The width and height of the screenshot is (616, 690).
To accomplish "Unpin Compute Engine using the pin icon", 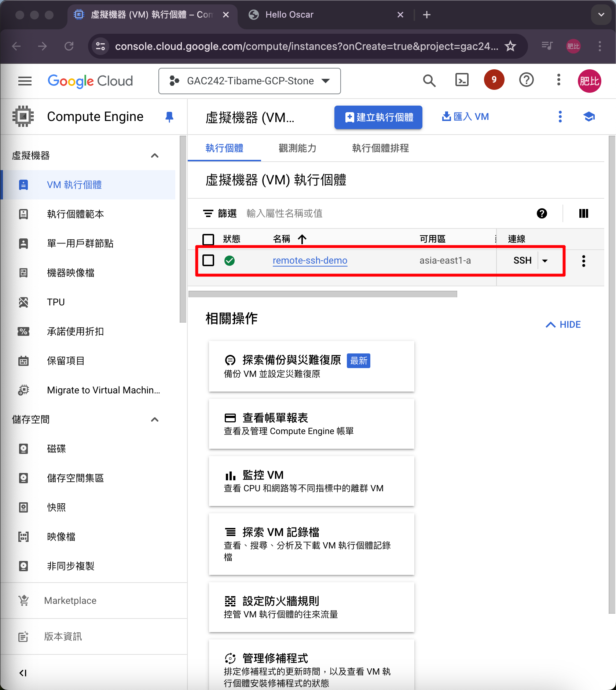I will click(x=169, y=117).
